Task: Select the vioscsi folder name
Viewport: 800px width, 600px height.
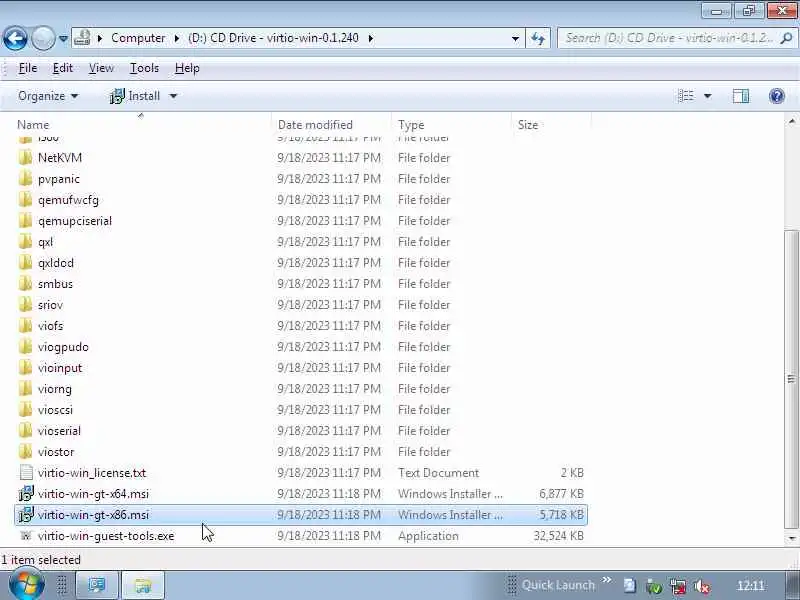Action: [55, 410]
